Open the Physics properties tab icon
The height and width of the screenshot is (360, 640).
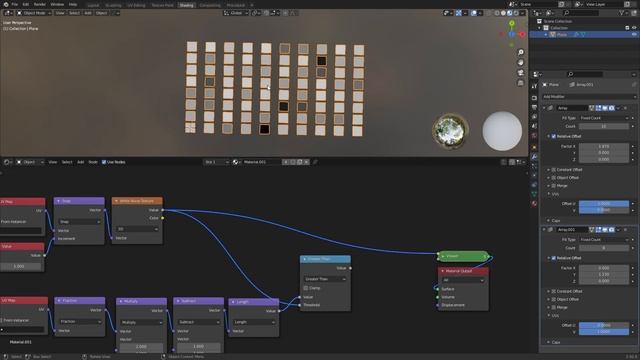[x=534, y=176]
